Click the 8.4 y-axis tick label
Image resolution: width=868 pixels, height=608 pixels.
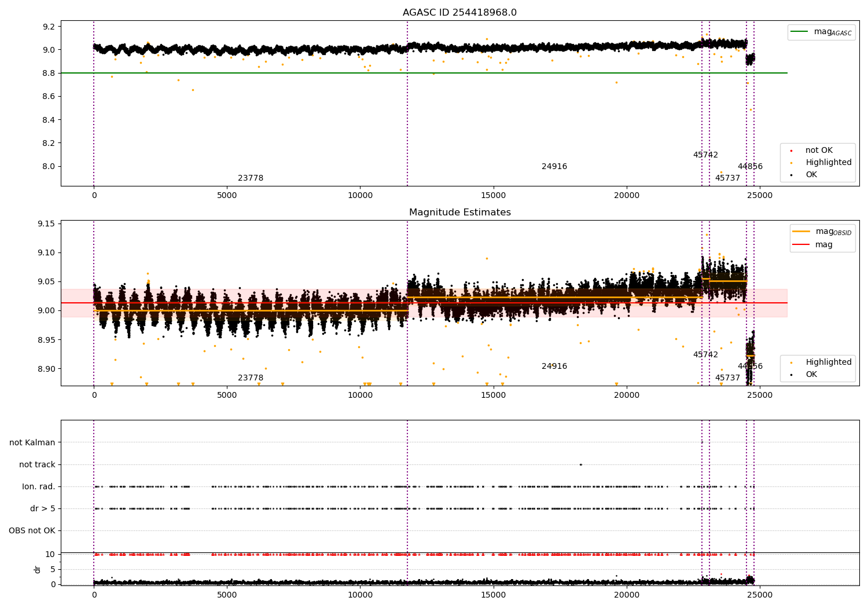tap(49, 120)
